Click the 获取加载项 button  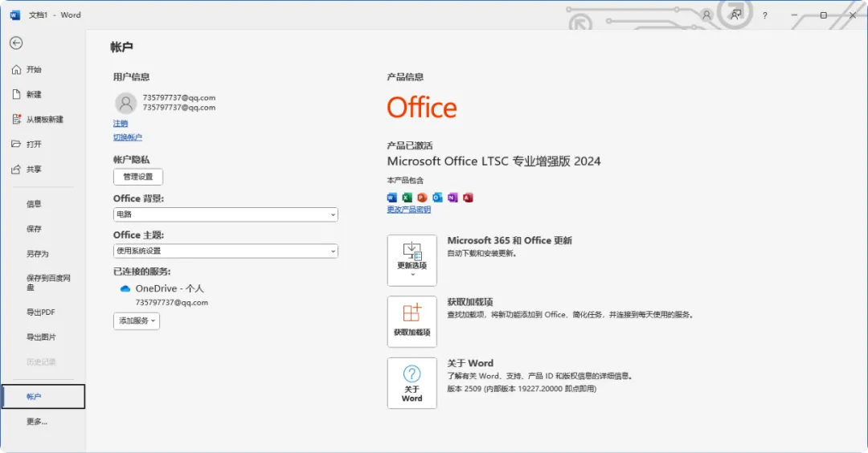pos(411,322)
